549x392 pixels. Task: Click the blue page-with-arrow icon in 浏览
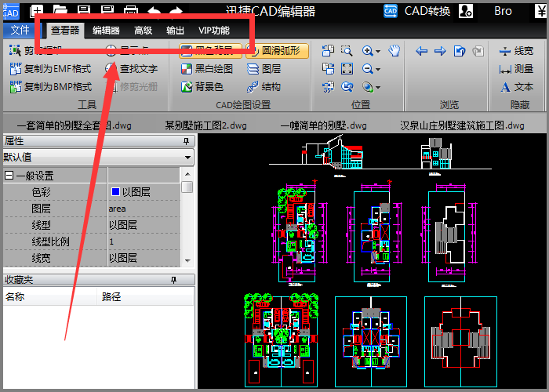click(459, 51)
